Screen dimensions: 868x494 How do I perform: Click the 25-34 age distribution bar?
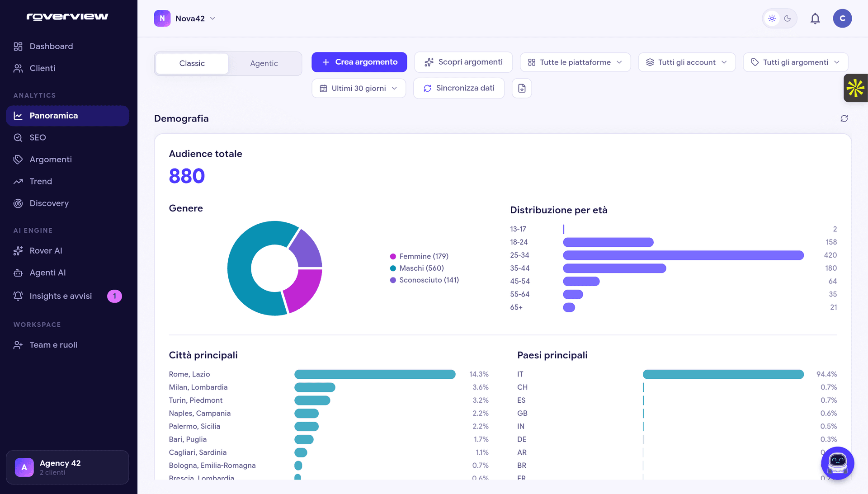(x=683, y=255)
